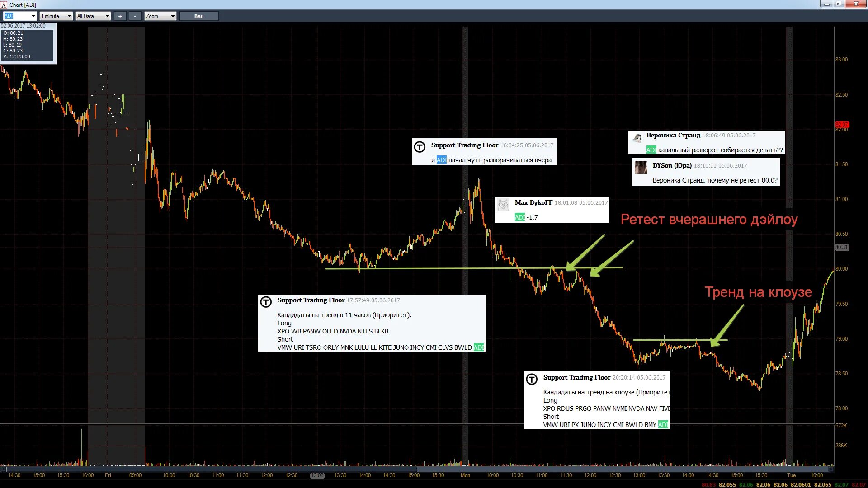
Task: Open the ADI symbol dropdown
Action: click(33, 15)
